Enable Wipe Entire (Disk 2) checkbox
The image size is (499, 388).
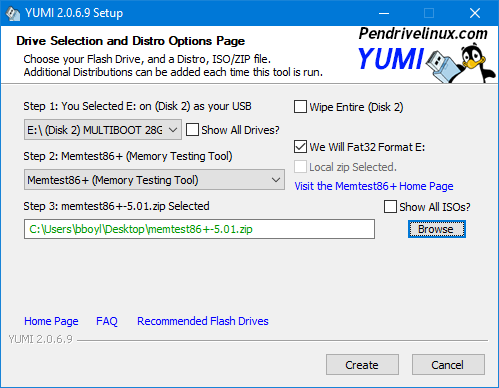[300, 107]
